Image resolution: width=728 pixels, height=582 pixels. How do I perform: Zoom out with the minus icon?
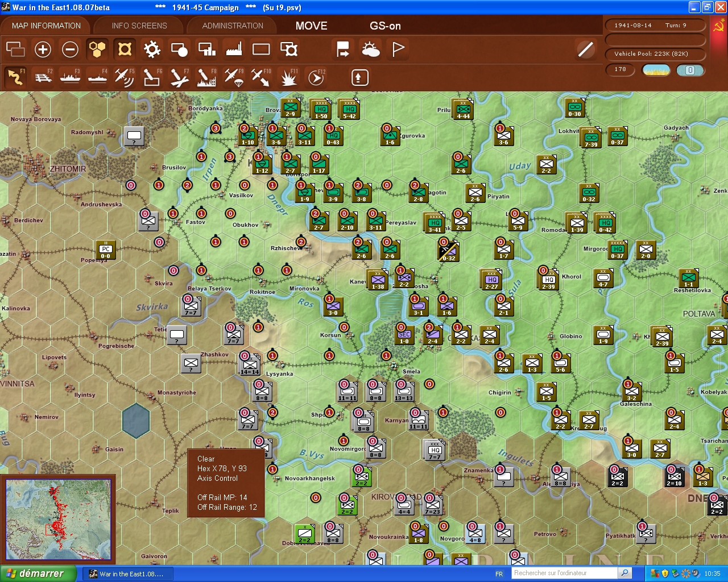(x=70, y=49)
